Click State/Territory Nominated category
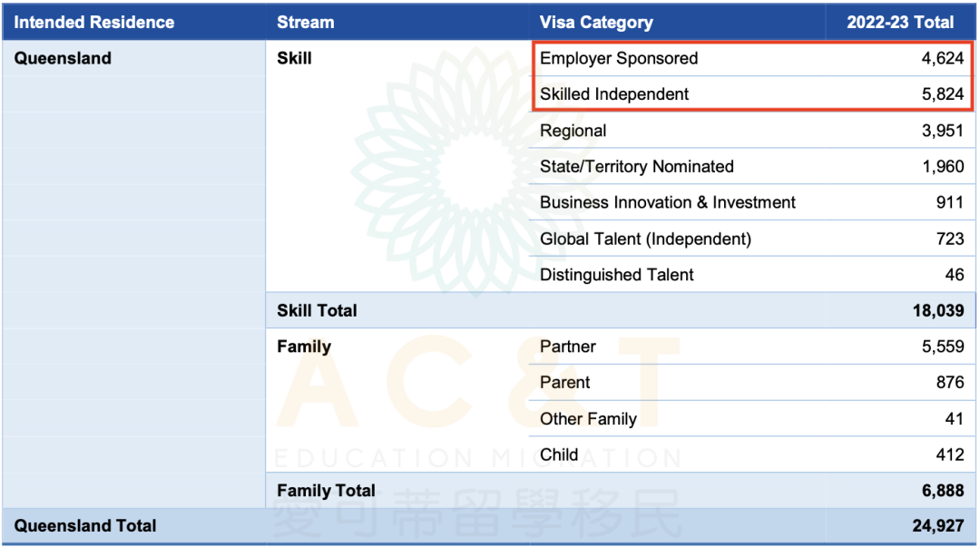Viewport: 980px width, 547px height. point(636,166)
